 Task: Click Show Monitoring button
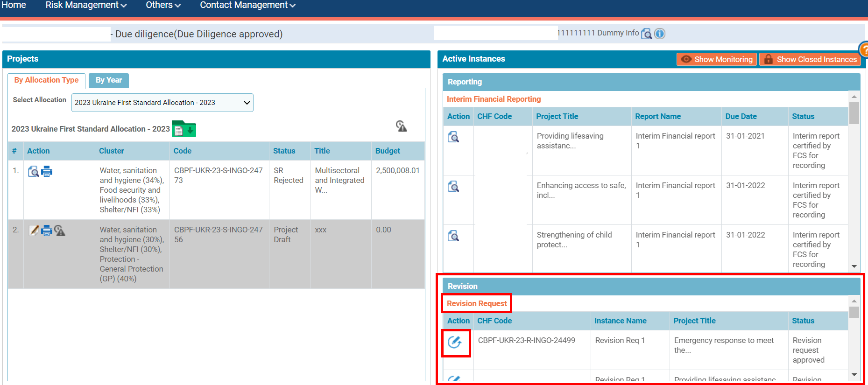click(717, 59)
